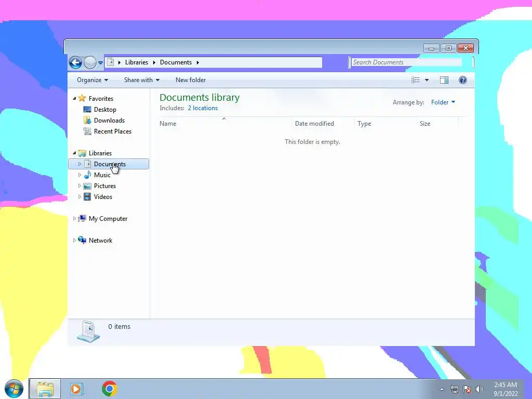
Task: Expand the arrow after Documents breadcrumb
Action: point(197,62)
